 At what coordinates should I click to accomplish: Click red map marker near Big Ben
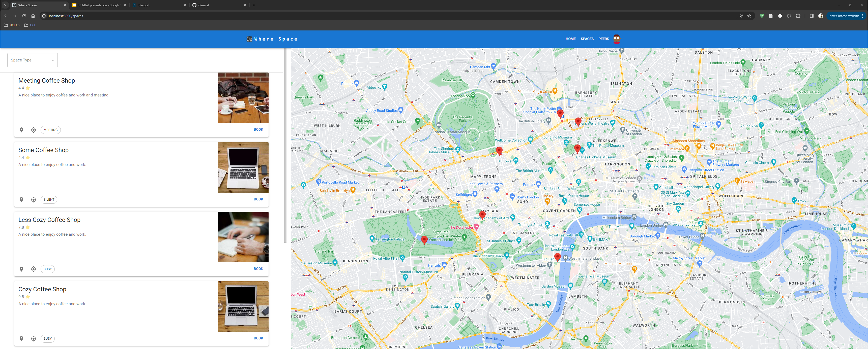tap(557, 257)
